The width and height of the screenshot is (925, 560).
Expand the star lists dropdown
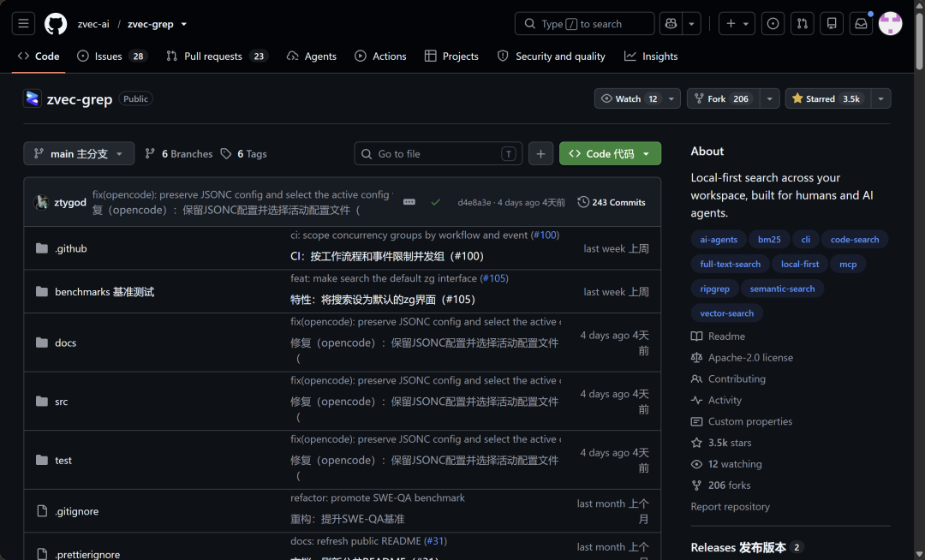click(x=880, y=98)
